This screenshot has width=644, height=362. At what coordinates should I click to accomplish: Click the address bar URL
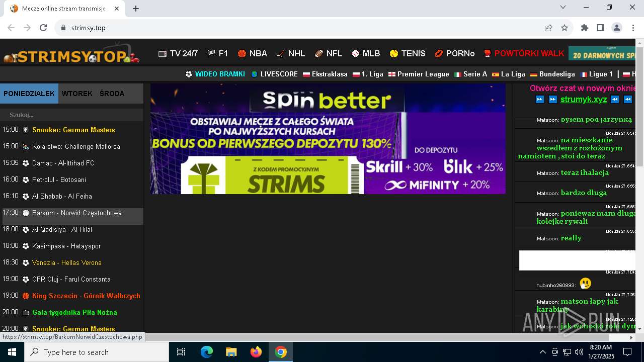[88, 28]
